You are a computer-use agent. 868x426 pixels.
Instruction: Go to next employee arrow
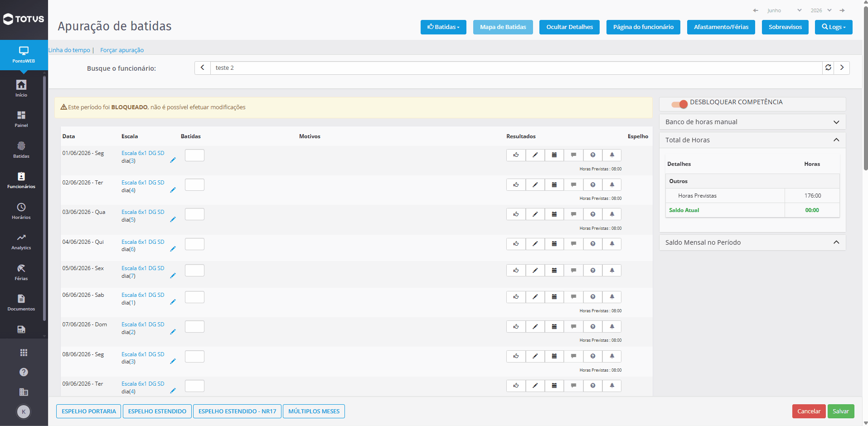[842, 68]
